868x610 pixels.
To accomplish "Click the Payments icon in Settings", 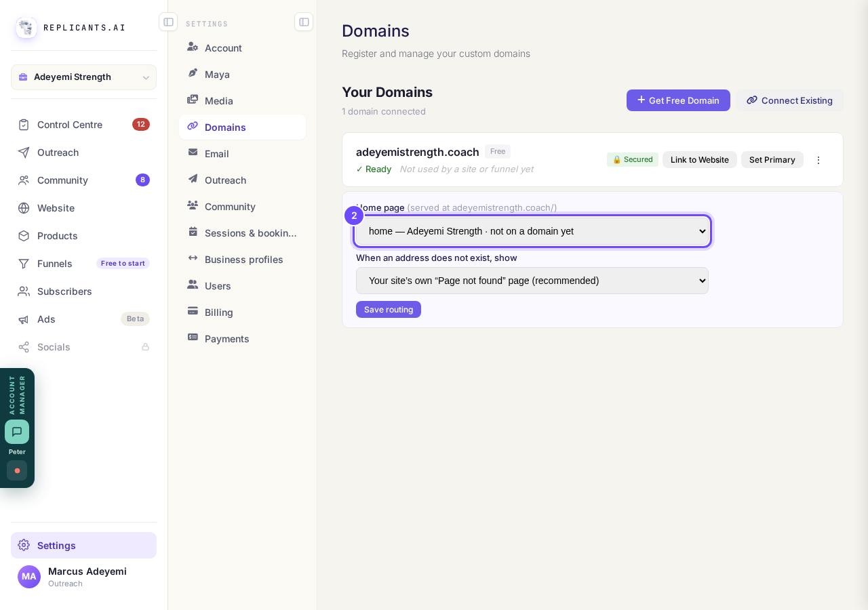I will pos(193,338).
